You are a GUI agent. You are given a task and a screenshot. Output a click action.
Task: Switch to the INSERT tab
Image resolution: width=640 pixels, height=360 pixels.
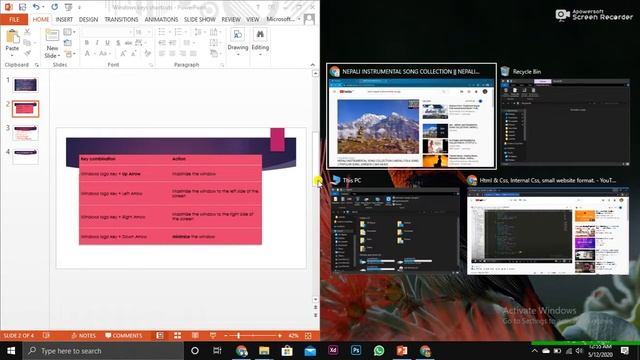click(64, 19)
